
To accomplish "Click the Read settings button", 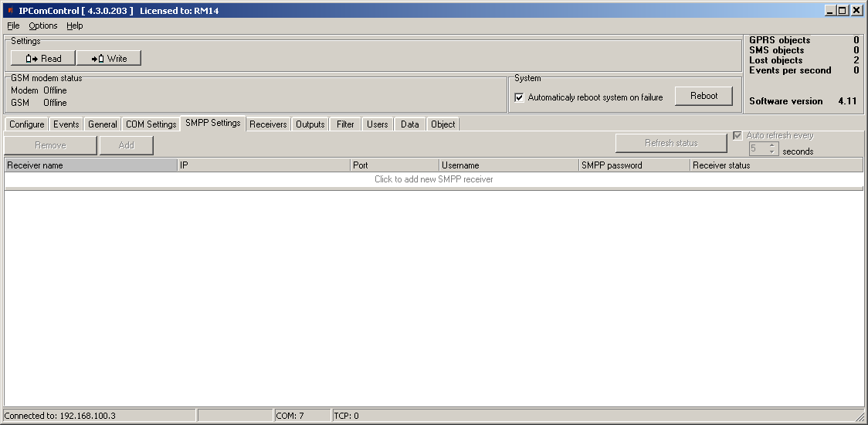I will pyautogui.click(x=42, y=58).
